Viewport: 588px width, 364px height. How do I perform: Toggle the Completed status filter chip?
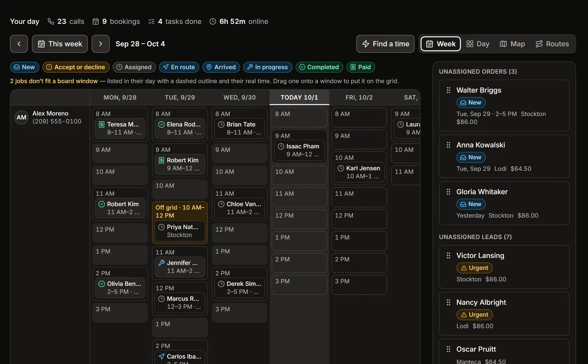tap(319, 67)
